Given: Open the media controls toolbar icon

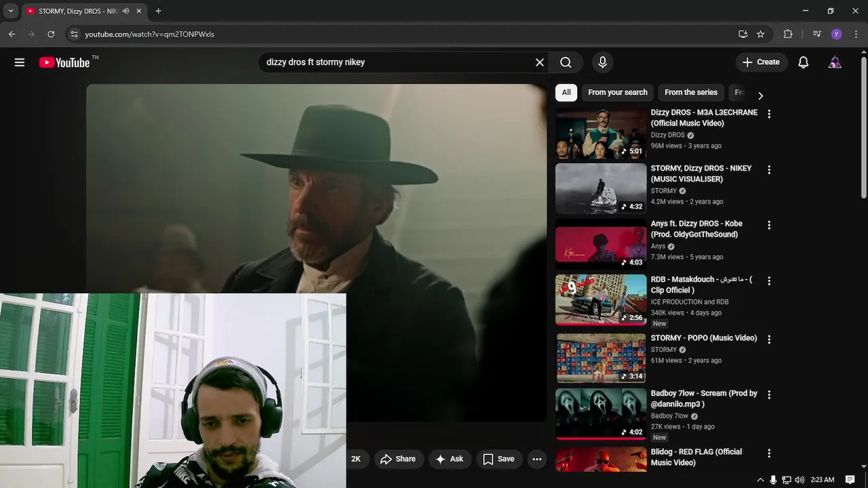Looking at the screenshot, I should [x=816, y=34].
